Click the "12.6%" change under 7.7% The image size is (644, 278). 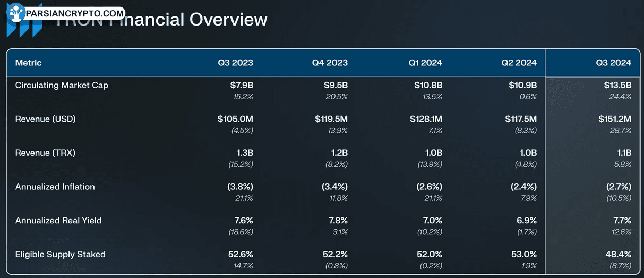pyautogui.click(x=622, y=232)
